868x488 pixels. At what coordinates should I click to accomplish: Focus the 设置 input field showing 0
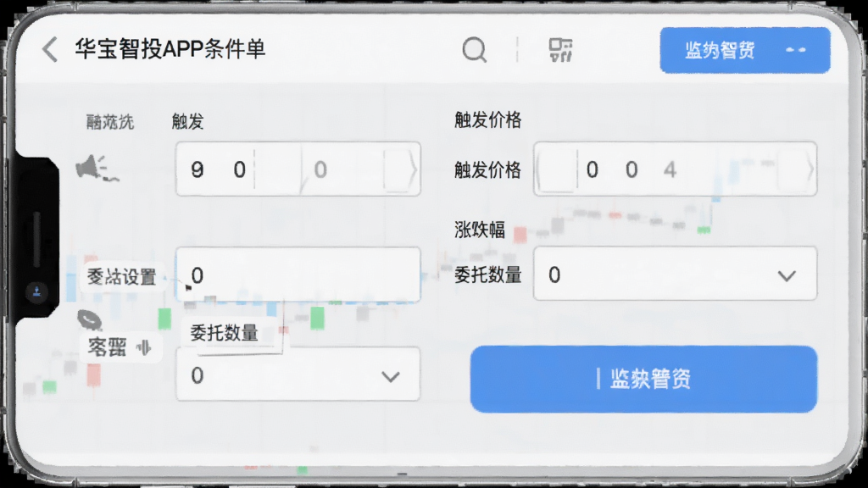pos(298,274)
